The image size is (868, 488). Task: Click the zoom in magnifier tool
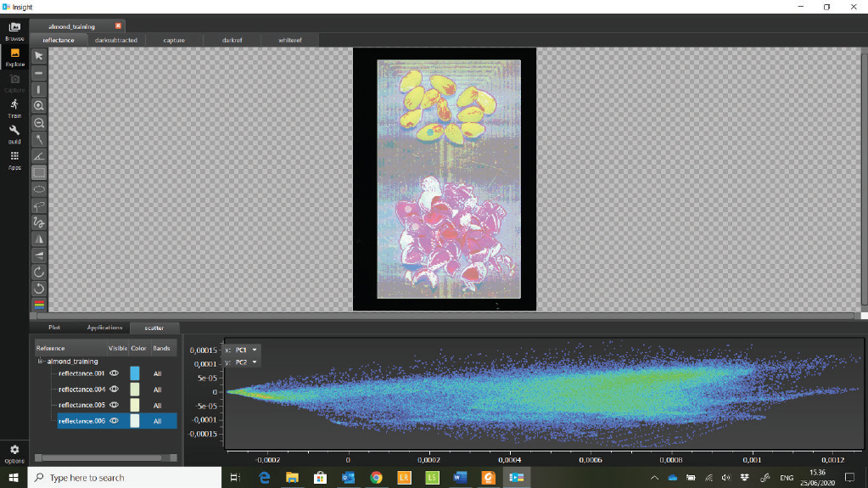tap(39, 106)
